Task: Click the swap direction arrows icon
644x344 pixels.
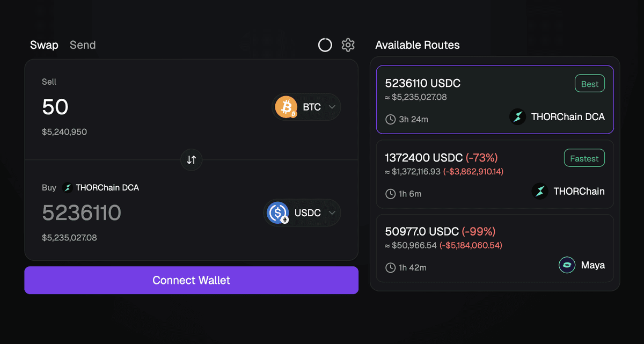Action: 191,160
